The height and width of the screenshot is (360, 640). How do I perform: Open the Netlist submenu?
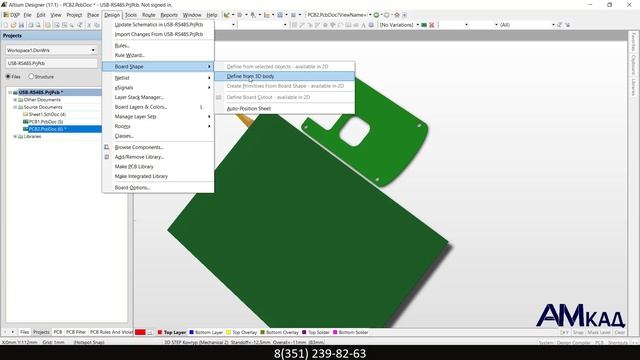click(158, 78)
